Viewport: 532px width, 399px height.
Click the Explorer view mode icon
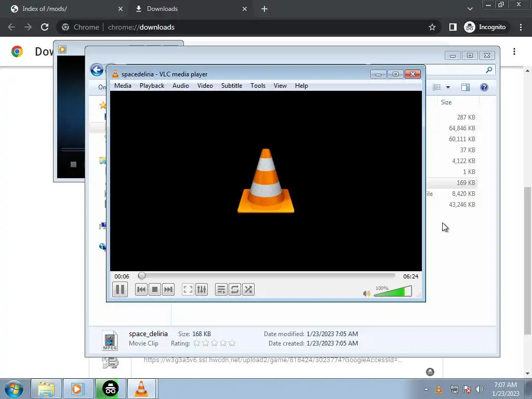pyautogui.click(x=437, y=87)
